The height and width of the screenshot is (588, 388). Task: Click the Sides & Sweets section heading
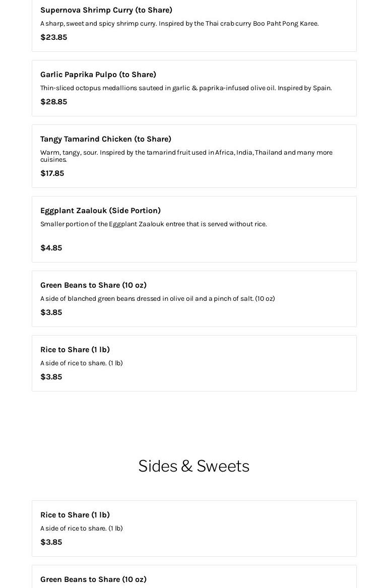point(193,466)
